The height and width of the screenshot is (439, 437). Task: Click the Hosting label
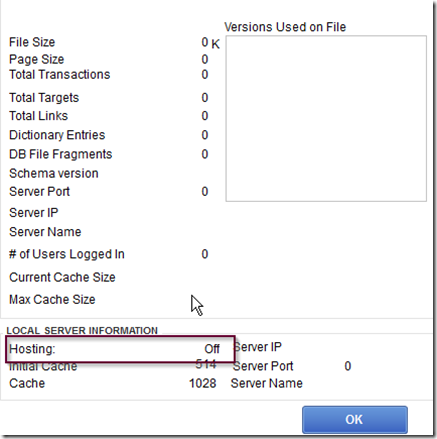32,349
